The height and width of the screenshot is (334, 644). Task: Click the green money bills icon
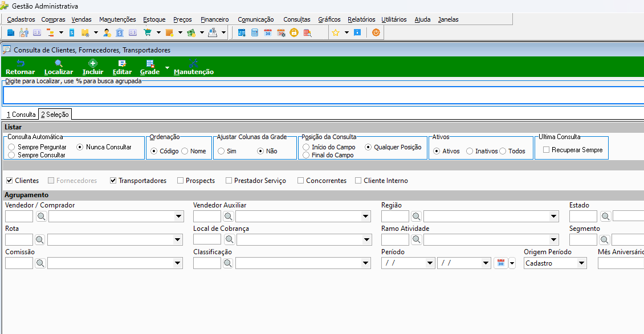(191, 32)
